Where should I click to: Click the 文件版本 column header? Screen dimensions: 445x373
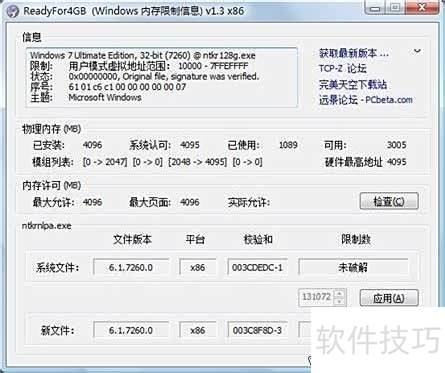coord(132,239)
